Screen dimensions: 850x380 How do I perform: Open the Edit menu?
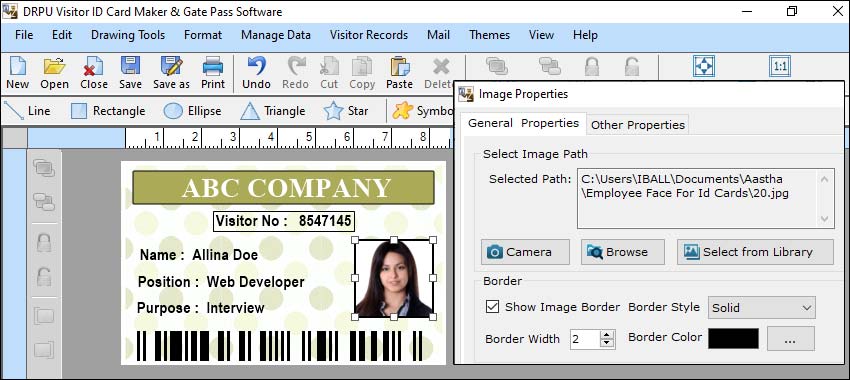click(x=62, y=35)
